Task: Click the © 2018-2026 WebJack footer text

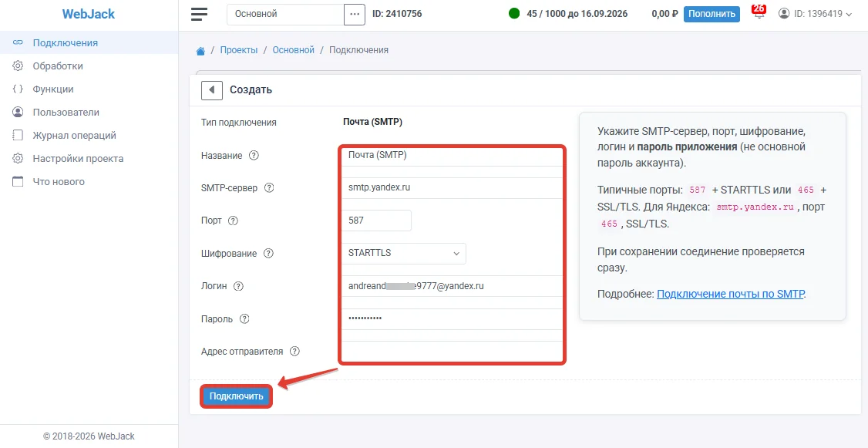Action: tap(89, 436)
